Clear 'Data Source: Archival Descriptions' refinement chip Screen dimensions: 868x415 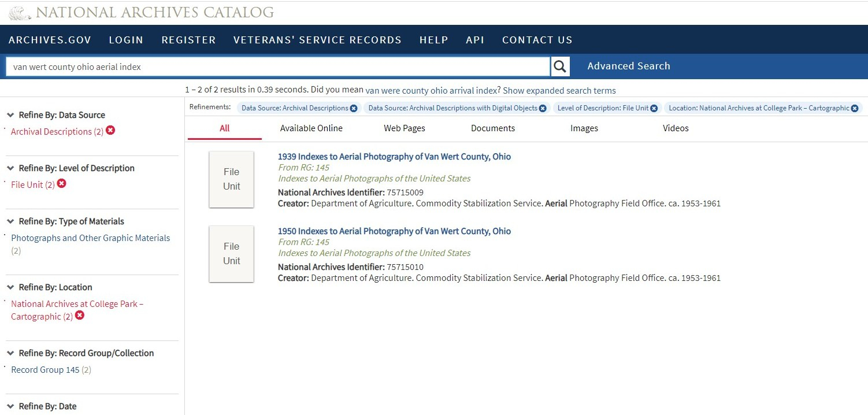point(354,108)
